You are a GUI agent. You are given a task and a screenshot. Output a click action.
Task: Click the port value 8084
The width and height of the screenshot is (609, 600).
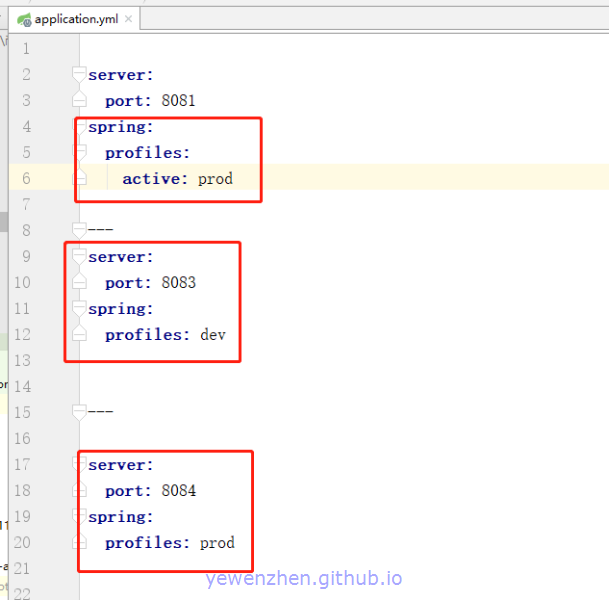coord(178,491)
